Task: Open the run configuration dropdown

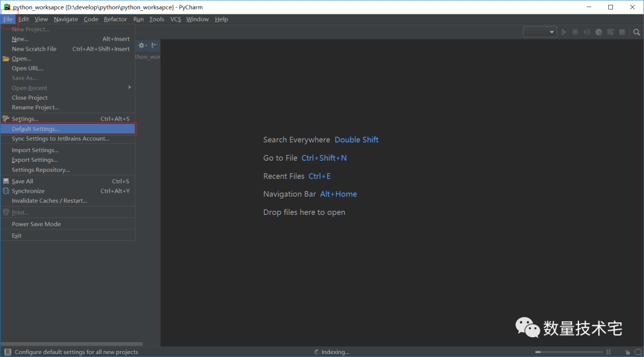Action: (x=540, y=32)
